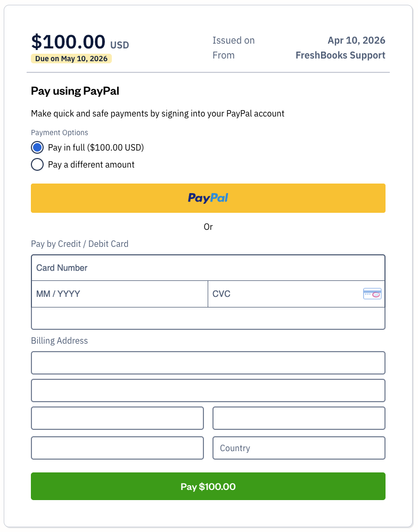
Task: Focus the CVC security code field
Action: point(266,294)
